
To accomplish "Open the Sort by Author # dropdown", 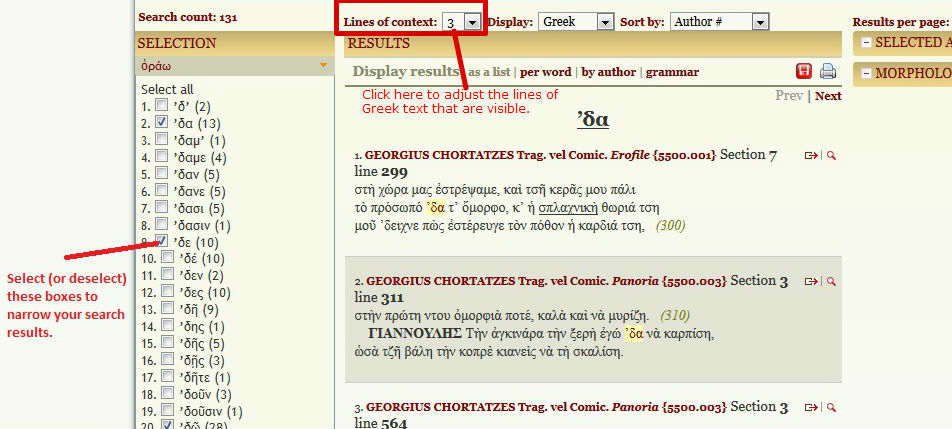I will click(719, 22).
